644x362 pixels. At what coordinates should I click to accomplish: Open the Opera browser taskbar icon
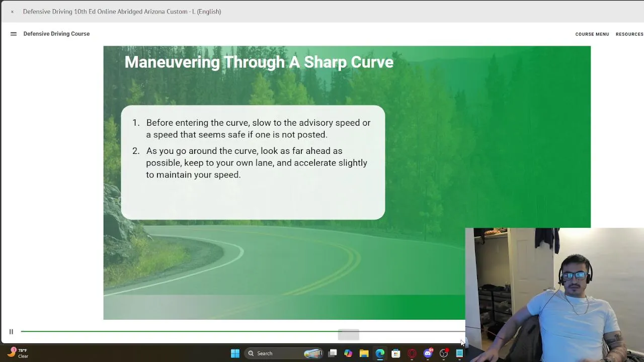[412, 353]
